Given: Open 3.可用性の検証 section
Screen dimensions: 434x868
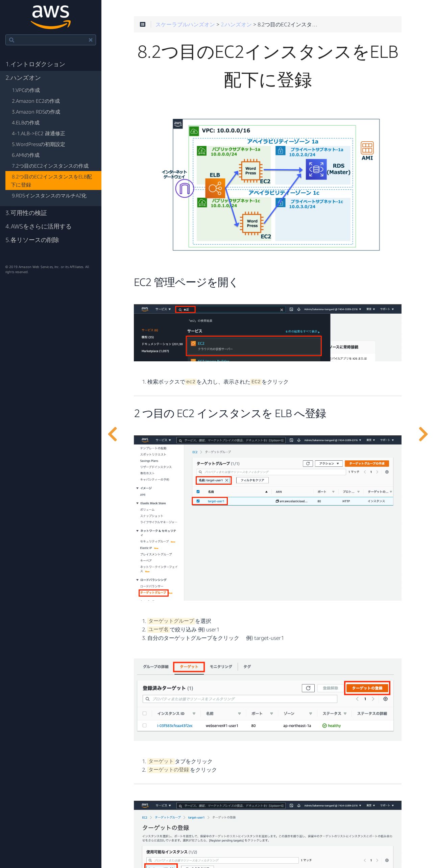Looking at the screenshot, I should click(26, 213).
